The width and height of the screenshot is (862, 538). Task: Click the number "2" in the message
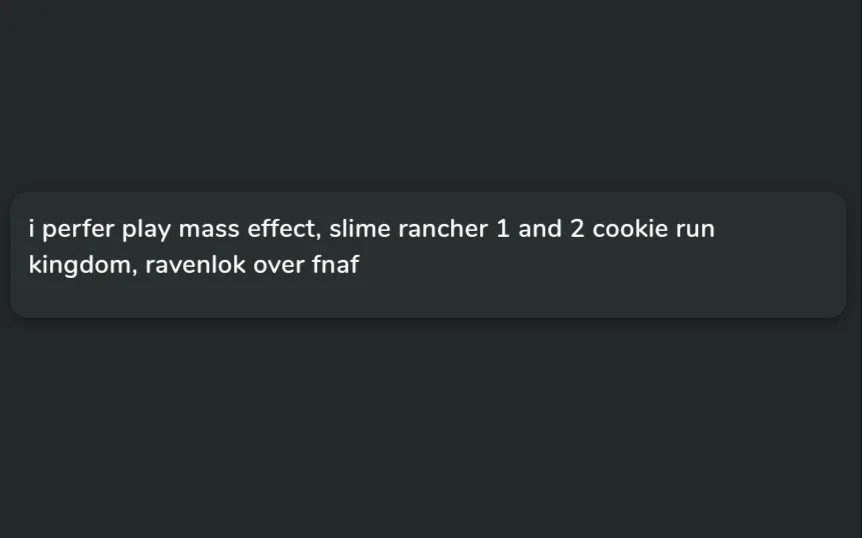click(x=577, y=230)
